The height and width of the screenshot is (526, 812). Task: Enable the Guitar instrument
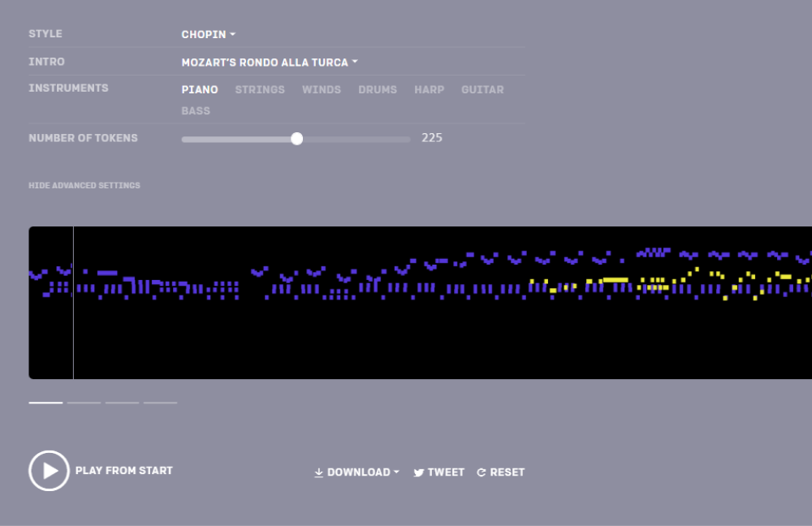(x=482, y=89)
